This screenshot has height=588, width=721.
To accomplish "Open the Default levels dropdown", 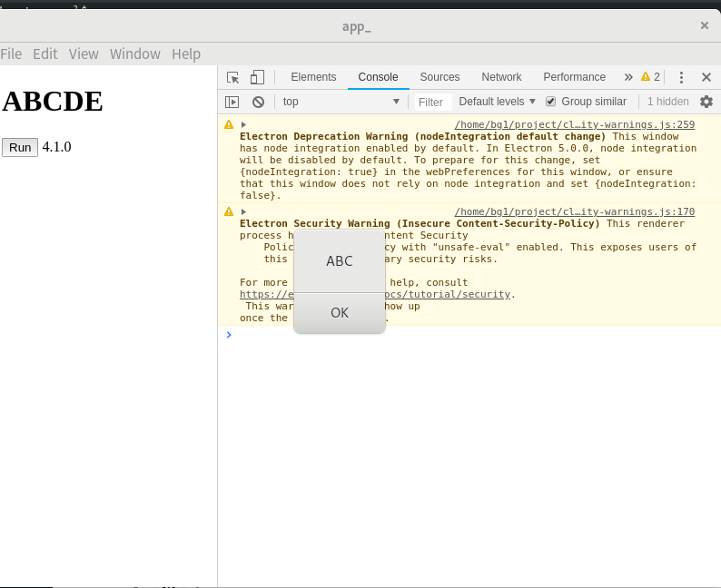I will [497, 102].
